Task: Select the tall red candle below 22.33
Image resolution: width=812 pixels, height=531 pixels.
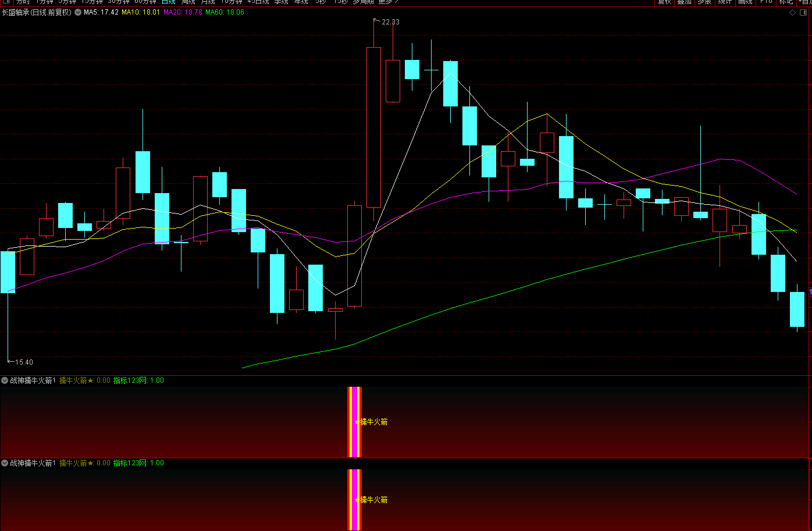Action: tap(373, 127)
